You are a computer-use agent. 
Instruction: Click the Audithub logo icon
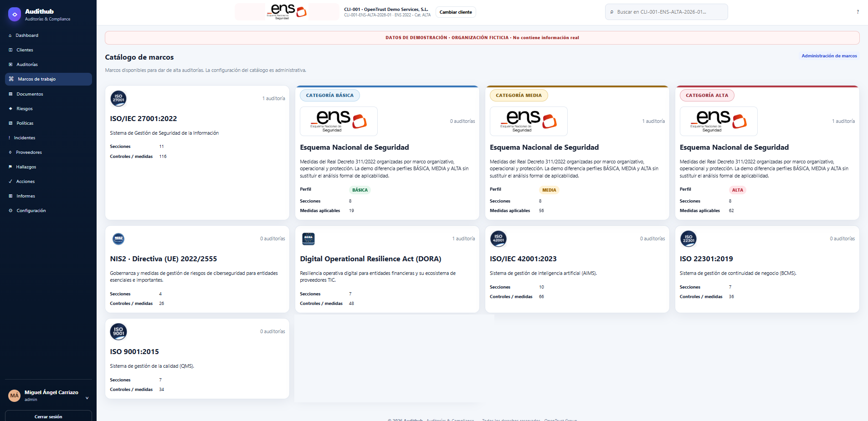(x=15, y=15)
